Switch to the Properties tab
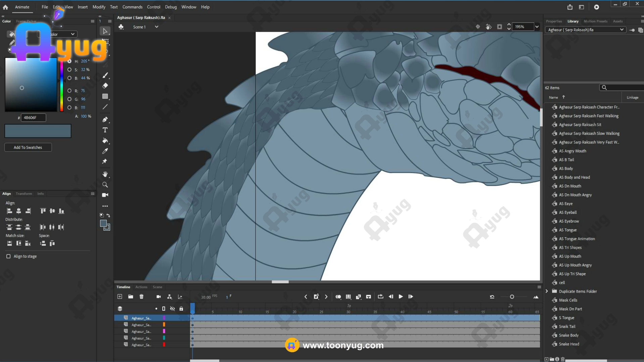The image size is (644, 362). click(x=554, y=21)
